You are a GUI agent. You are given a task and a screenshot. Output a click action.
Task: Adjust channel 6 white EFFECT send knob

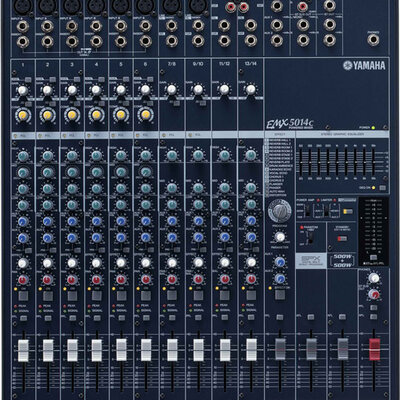pos(146,263)
